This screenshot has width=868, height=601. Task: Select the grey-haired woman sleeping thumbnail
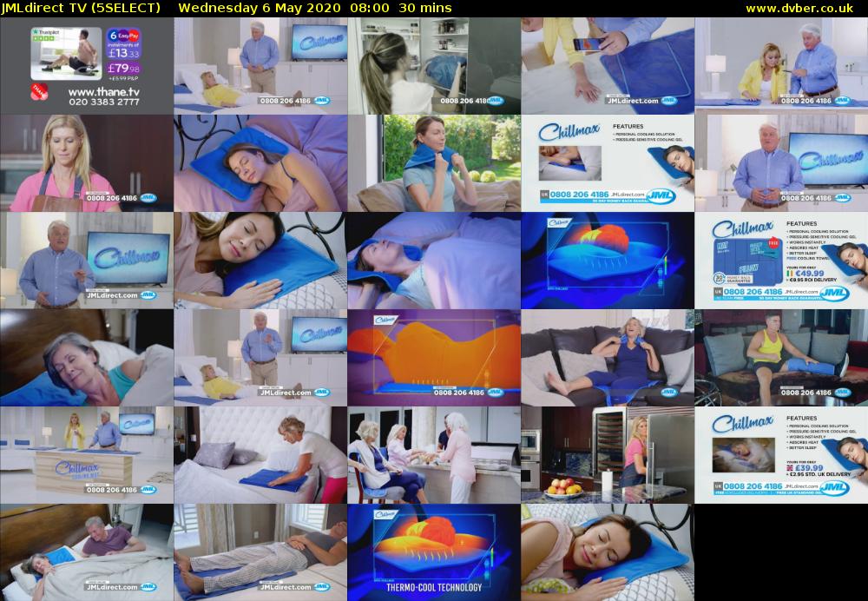(87, 358)
